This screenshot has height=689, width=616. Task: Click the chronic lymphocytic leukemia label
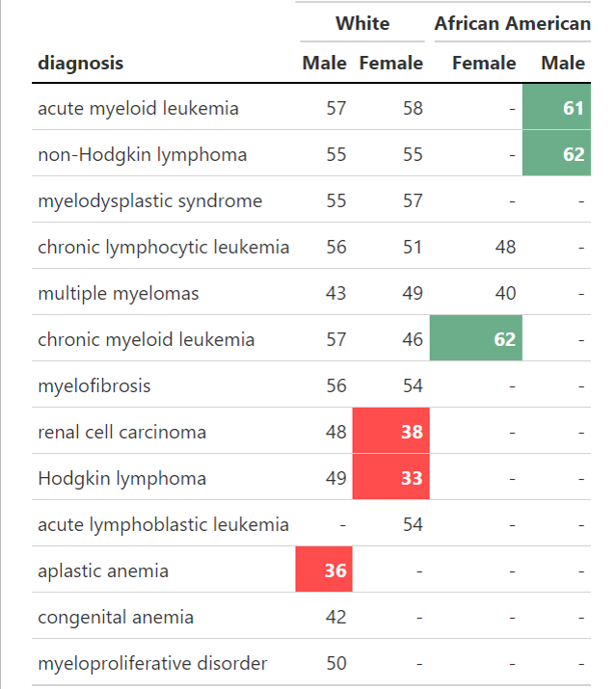pos(163,247)
